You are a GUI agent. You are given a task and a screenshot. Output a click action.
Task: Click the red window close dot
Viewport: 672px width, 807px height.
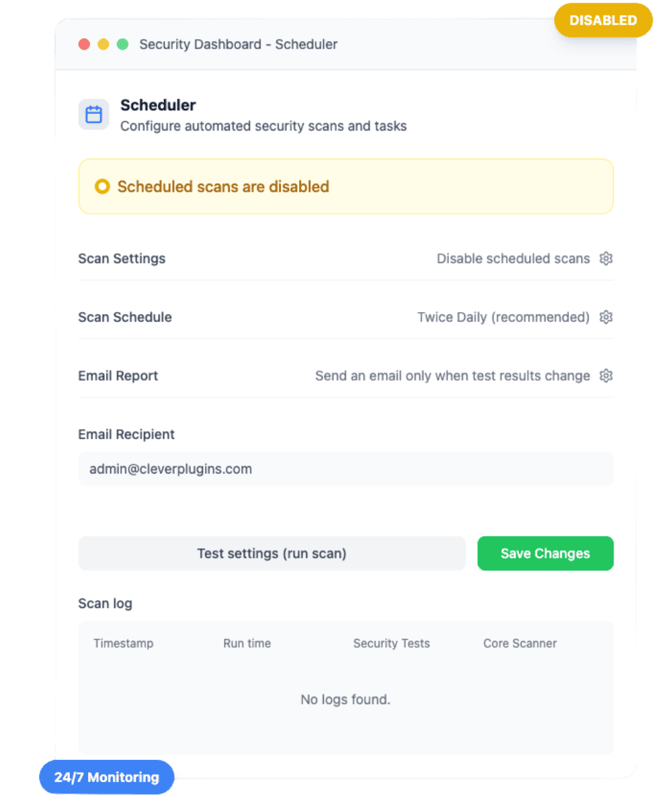coord(85,44)
